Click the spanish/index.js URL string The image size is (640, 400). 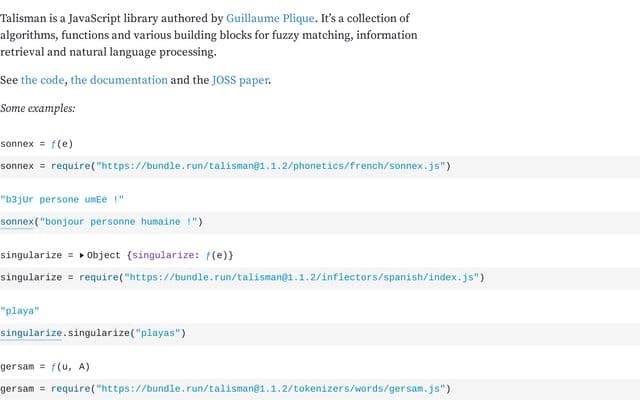[x=301, y=278]
